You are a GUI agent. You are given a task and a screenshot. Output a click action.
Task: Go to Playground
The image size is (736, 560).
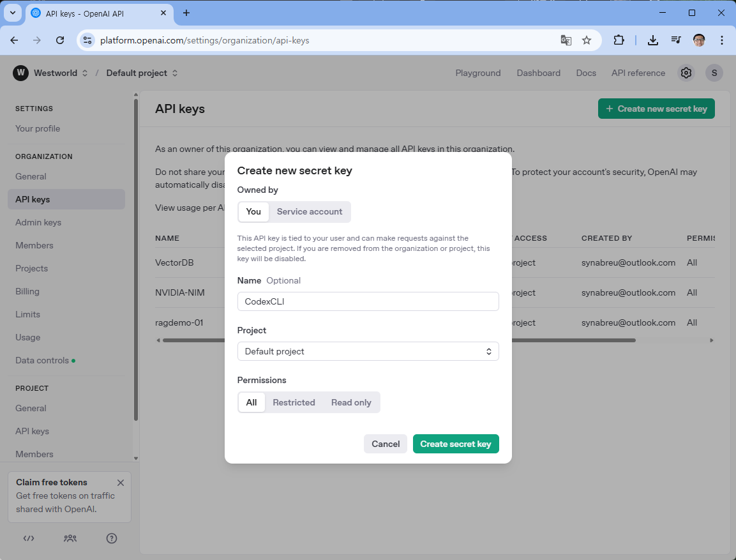478,73
